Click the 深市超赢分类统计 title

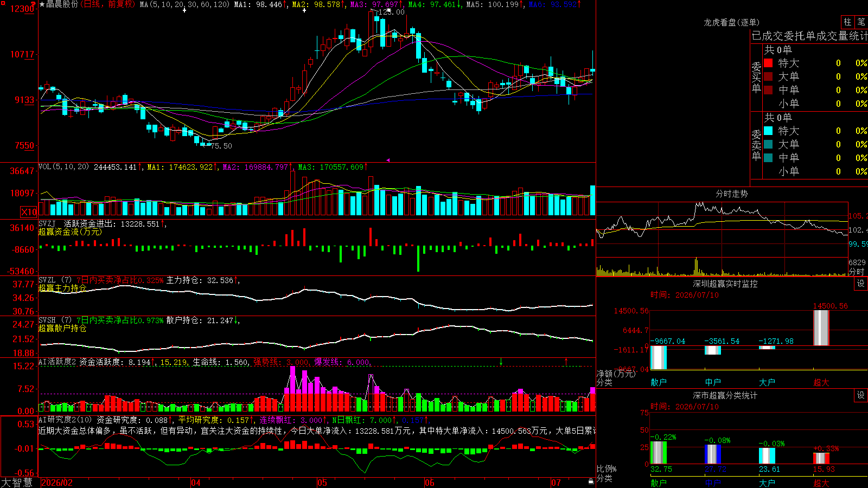(725, 395)
